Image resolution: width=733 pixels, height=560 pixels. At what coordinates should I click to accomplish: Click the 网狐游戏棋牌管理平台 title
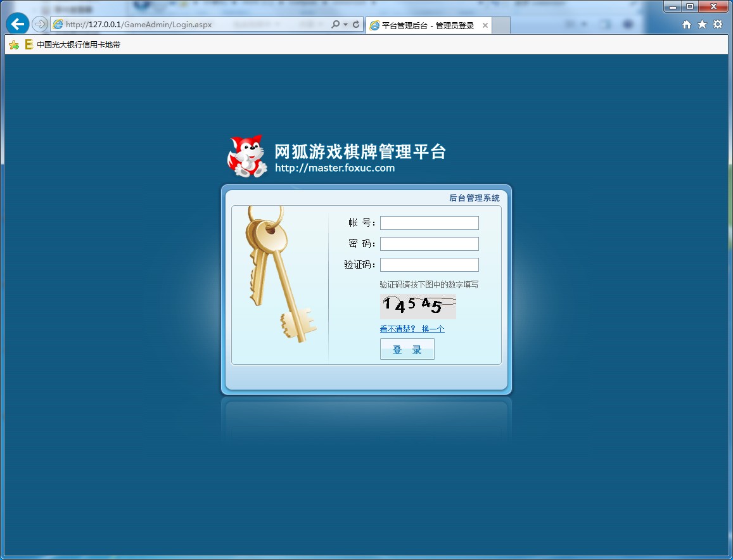point(360,151)
